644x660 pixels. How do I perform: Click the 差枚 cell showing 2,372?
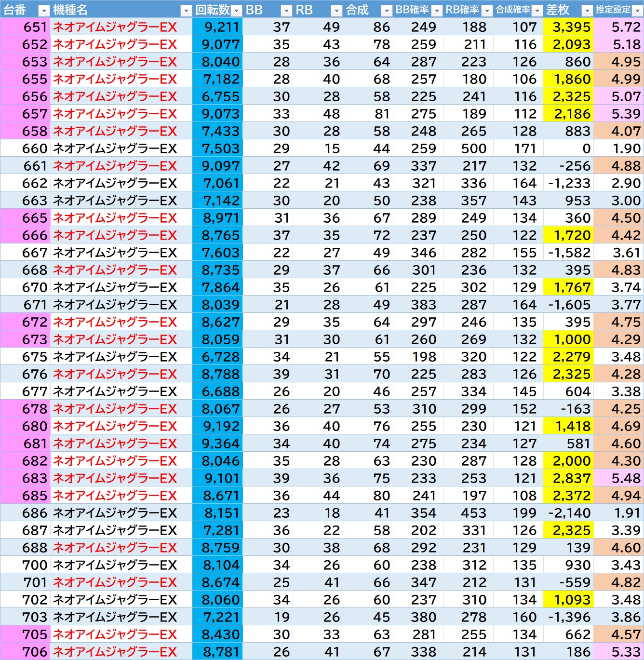click(568, 496)
